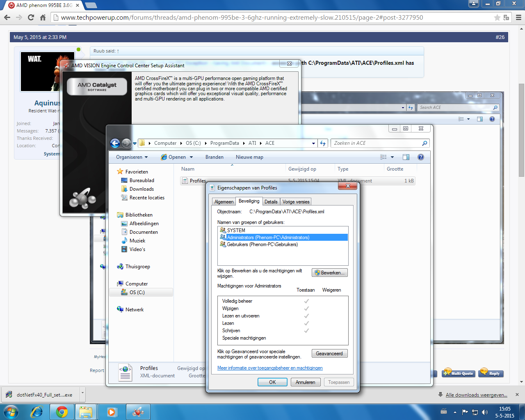
Task: Show hidden tray icons arrow
Action: pyautogui.click(x=455, y=412)
